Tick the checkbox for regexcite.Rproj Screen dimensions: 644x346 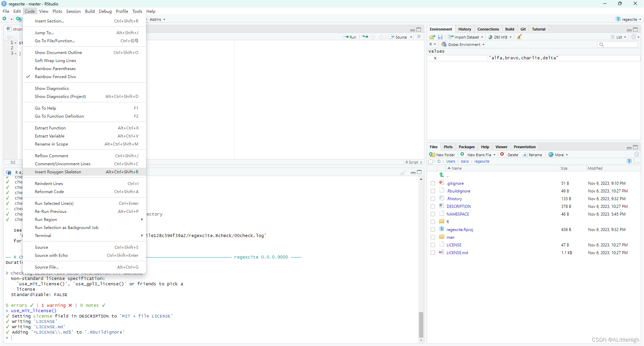pyautogui.click(x=433, y=230)
